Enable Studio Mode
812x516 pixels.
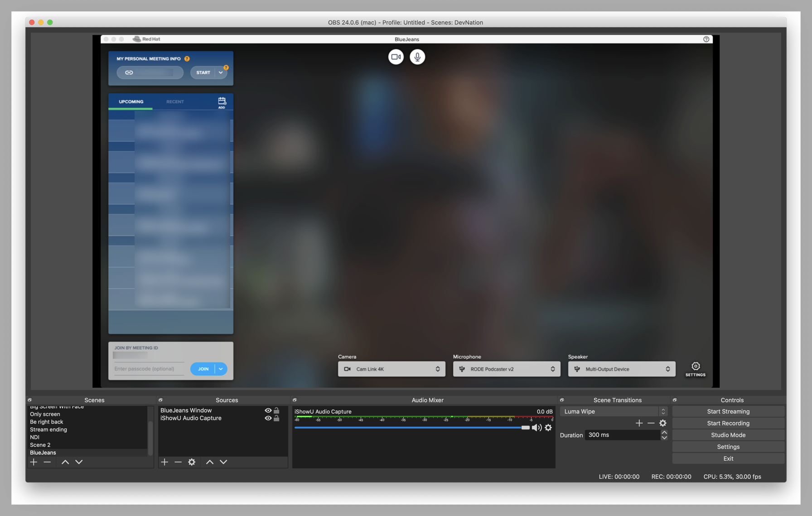tap(728, 435)
